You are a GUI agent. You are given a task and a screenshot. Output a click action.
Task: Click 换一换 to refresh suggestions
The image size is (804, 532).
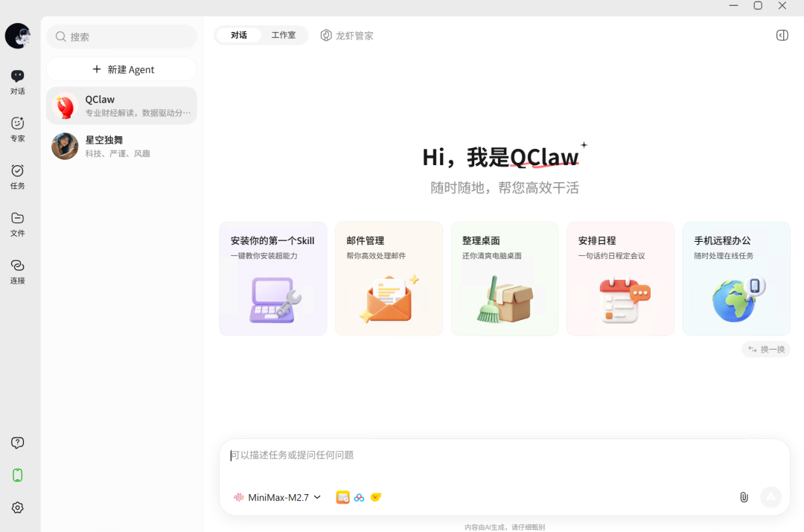(766, 349)
